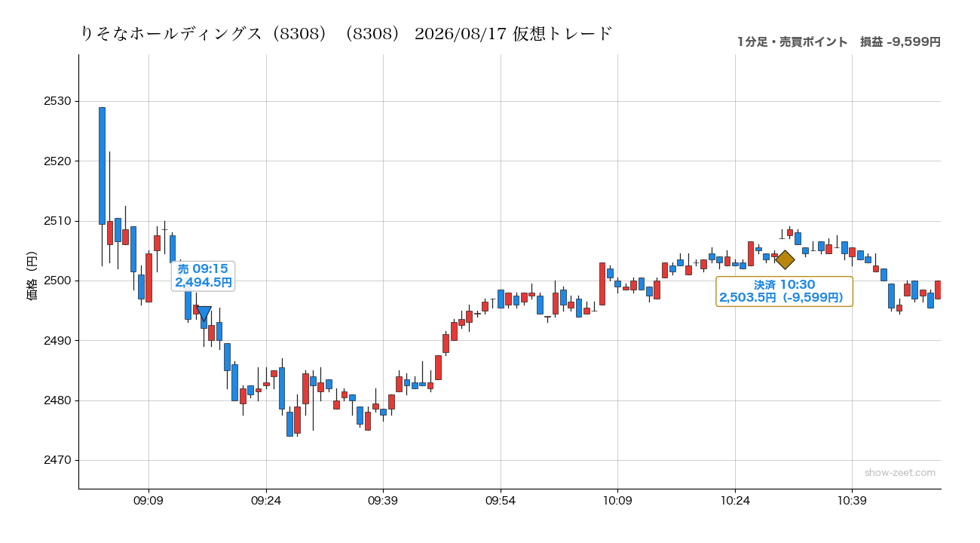
Task: Click the tall blue opening candle near 2529
Action: pos(102,166)
